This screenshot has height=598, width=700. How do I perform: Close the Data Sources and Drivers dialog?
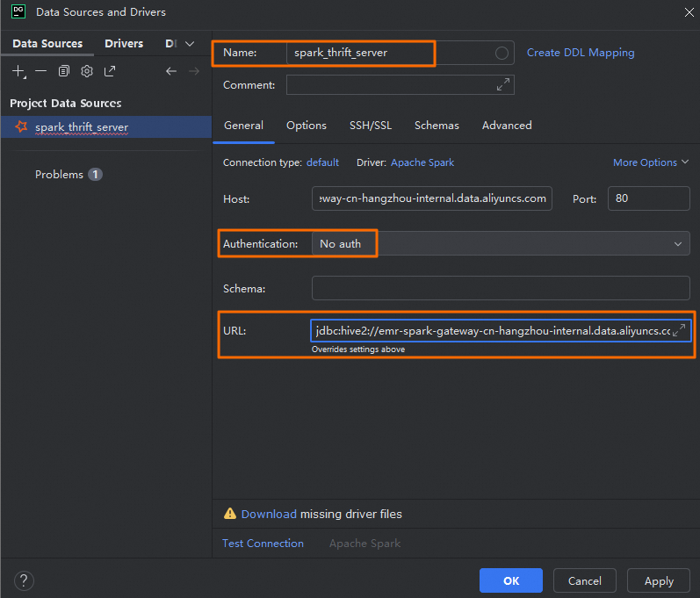pyautogui.click(x=689, y=12)
